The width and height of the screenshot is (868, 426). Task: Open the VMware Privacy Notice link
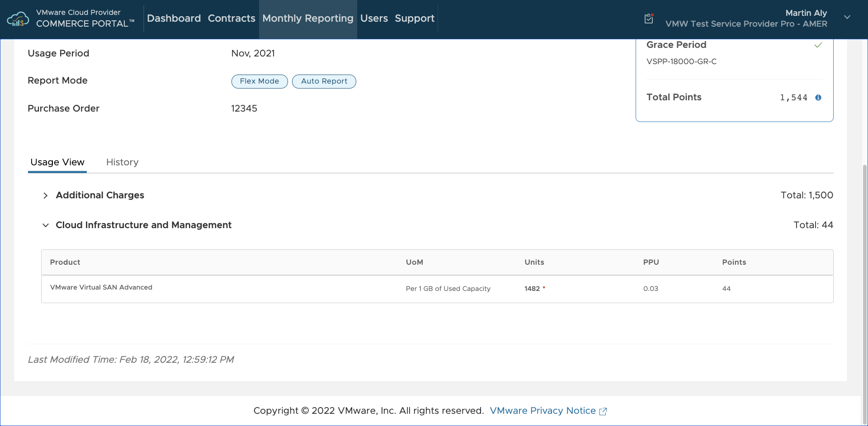542,411
